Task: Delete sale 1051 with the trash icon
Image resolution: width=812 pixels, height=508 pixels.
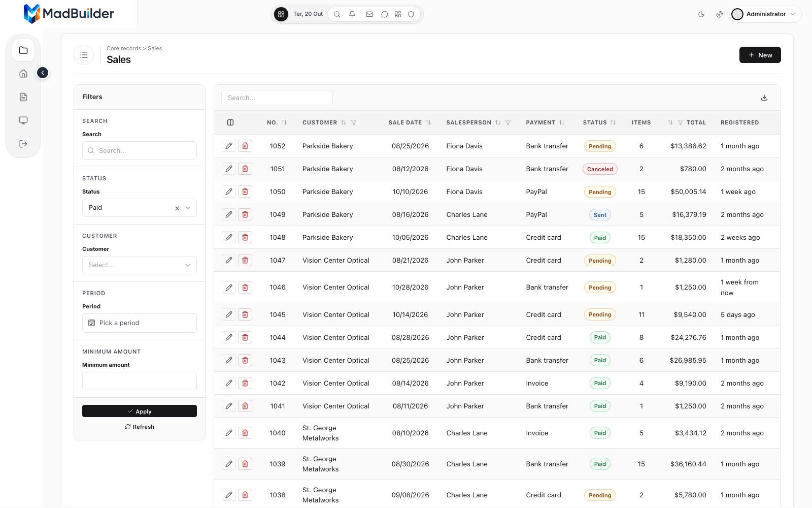Action: click(x=245, y=169)
